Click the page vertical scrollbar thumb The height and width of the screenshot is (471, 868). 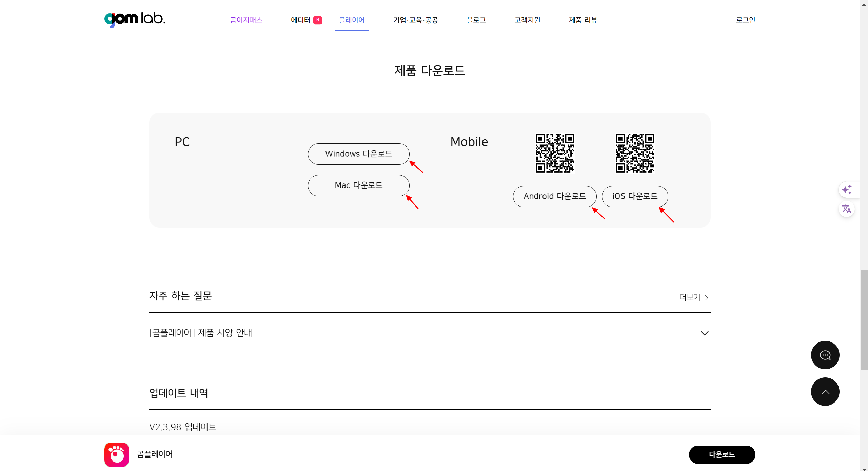[x=864, y=320]
